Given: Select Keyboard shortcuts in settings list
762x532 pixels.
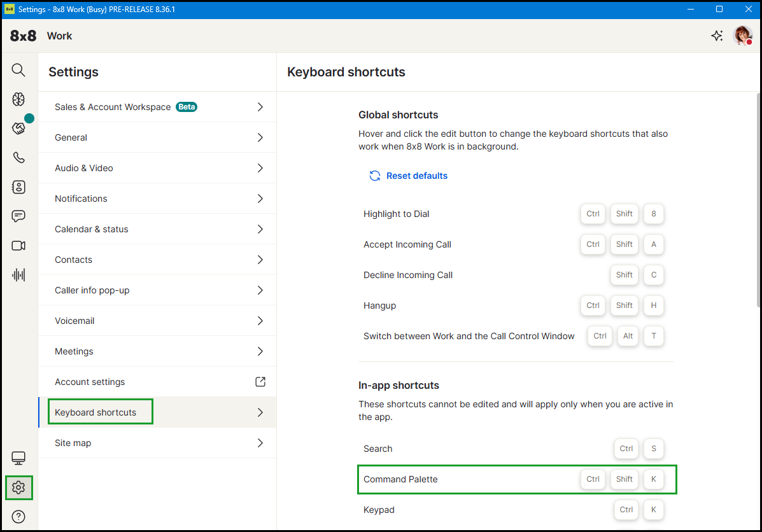Looking at the screenshot, I should pos(157,412).
